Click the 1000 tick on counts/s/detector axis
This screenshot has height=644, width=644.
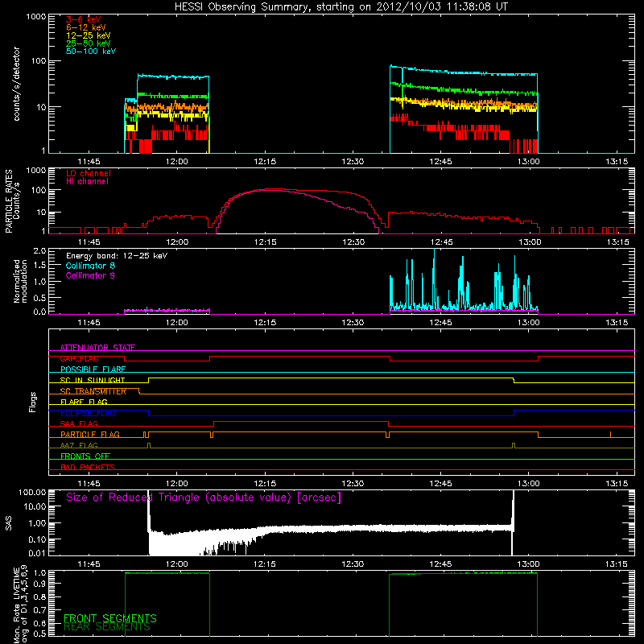[x=36, y=17]
